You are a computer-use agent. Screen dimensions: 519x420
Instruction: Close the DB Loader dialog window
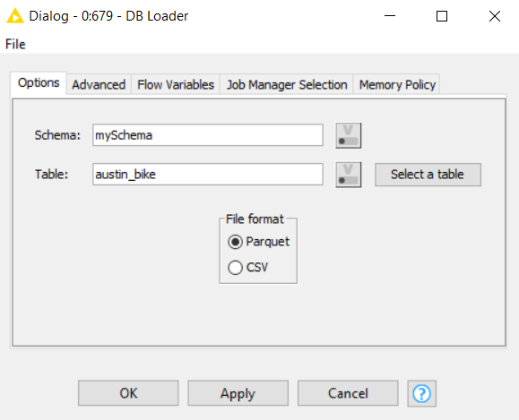click(495, 16)
